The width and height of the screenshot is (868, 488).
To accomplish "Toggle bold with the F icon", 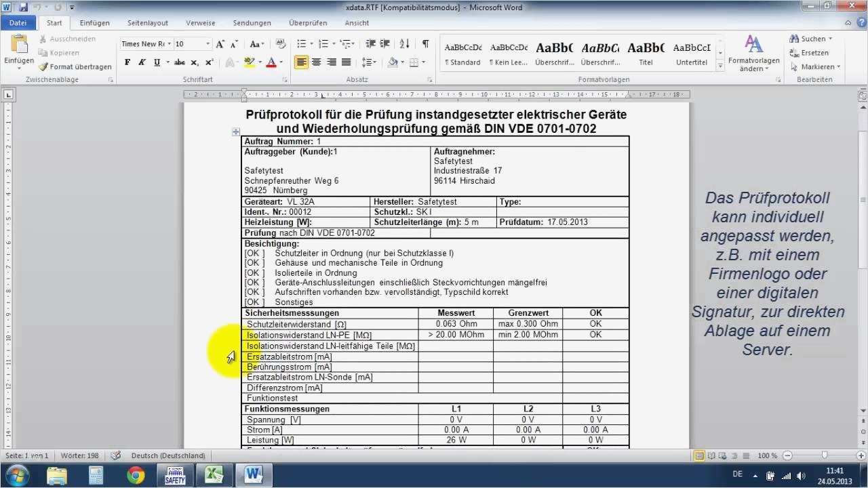I will [x=127, y=62].
